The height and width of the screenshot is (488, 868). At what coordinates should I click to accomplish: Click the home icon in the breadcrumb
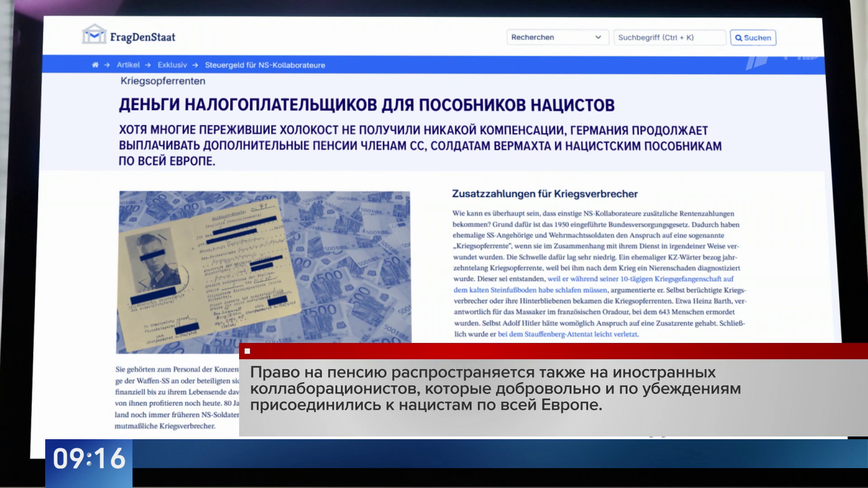click(95, 65)
